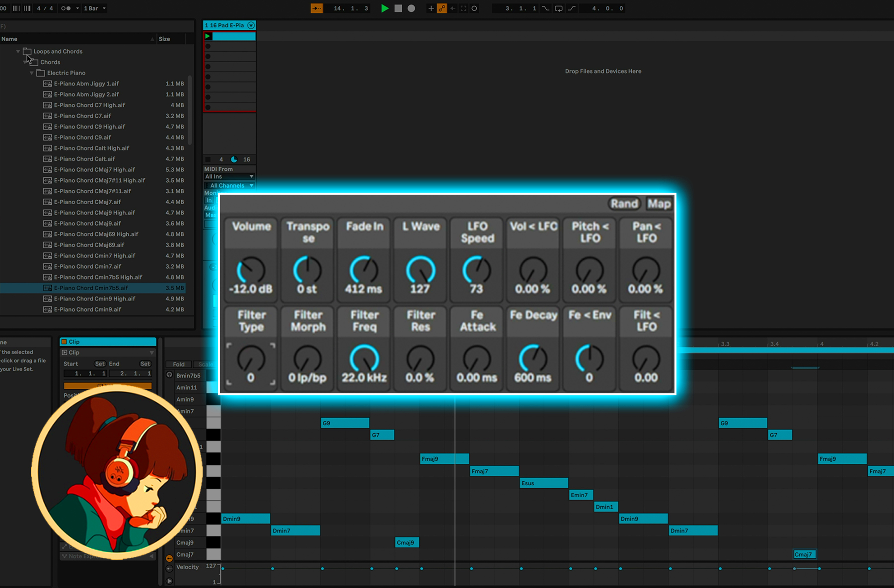Click the Back to Arrangement arrow icon
894x588 pixels.
pyautogui.click(x=453, y=8)
